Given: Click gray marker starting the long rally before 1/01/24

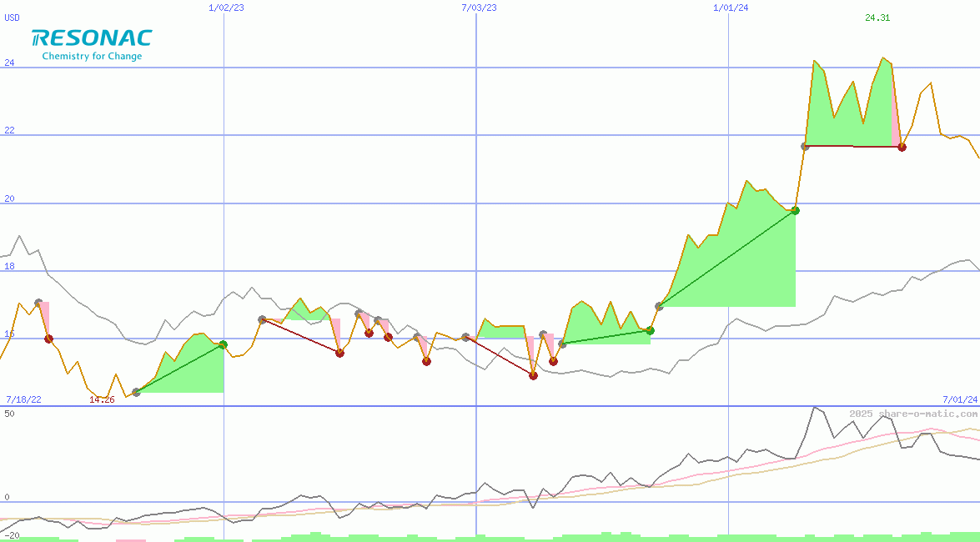Looking at the screenshot, I should click(x=659, y=306).
